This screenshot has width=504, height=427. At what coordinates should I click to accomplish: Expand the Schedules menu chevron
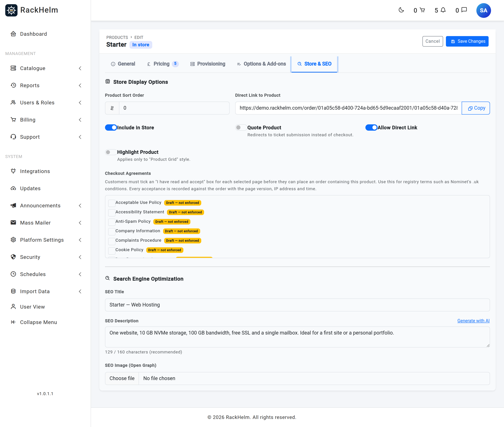(x=80, y=274)
